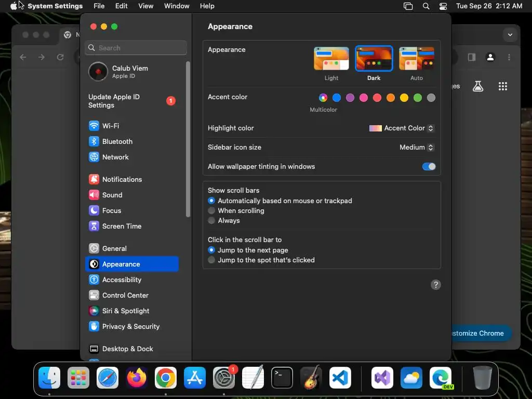Select 'When scrolling' scroll bar option
532x399 pixels.
click(241, 211)
